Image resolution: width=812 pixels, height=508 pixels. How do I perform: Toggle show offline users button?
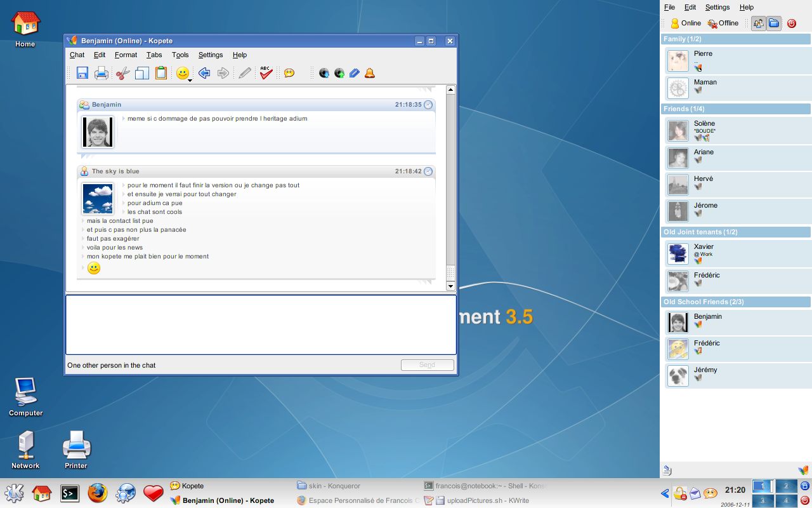coord(758,23)
